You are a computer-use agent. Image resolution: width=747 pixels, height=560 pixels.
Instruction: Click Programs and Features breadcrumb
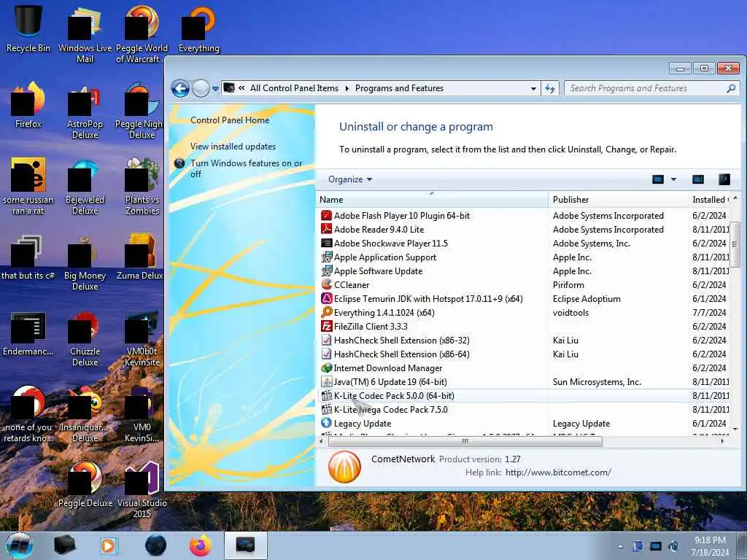point(399,88)
